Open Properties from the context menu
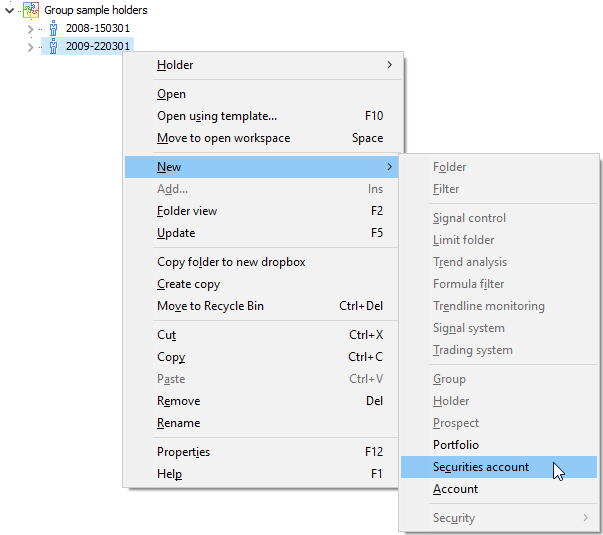Image resolution: width=603 pixels, height=535 pixels. click(x=183, y=452)
